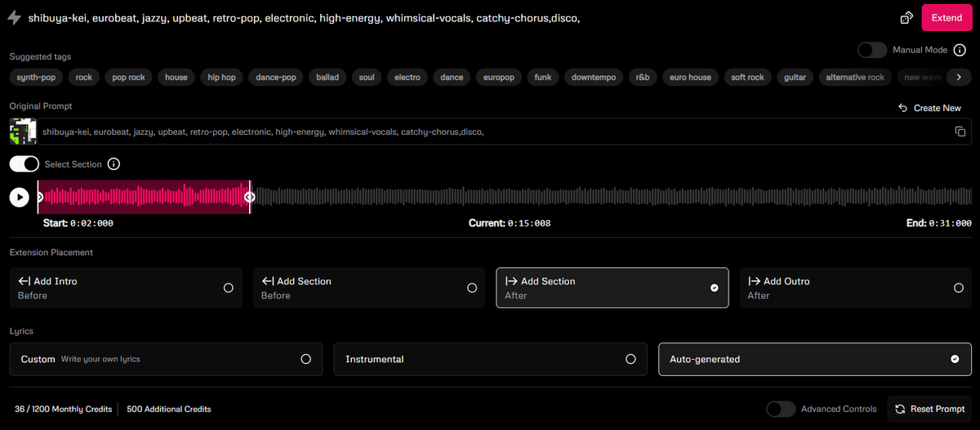Copy the original prompt text icon
Screen dimensions: 980x430
[x=960, y=132]
